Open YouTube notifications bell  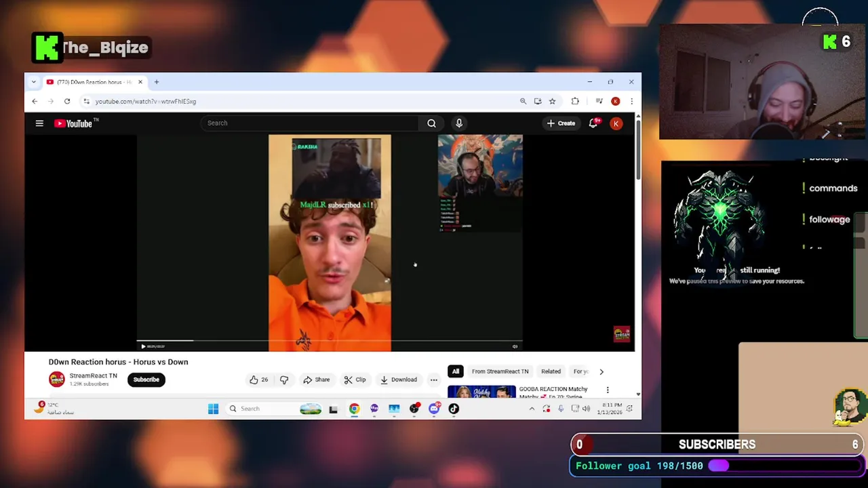(593, 123)
